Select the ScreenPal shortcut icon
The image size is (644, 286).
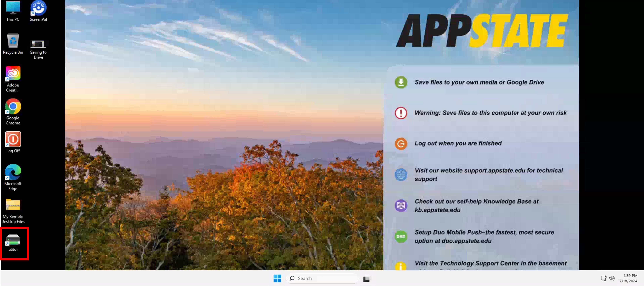[38, 11]
